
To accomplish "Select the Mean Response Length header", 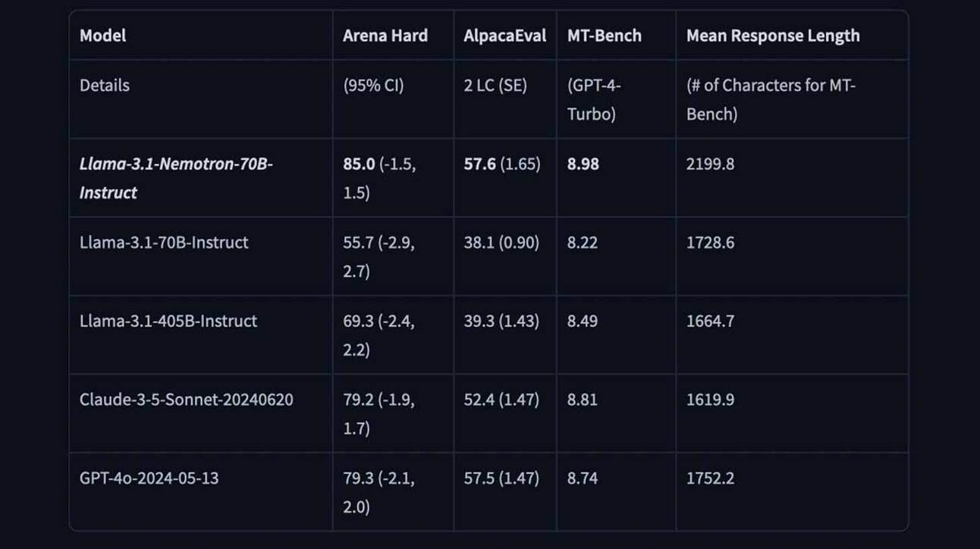I will [x=773, y=36].
